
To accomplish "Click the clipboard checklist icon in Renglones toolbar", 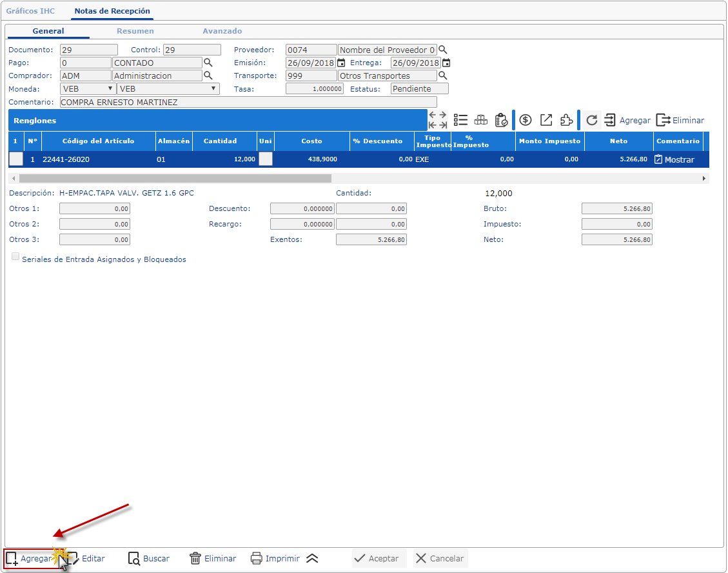I will [501, 120].
